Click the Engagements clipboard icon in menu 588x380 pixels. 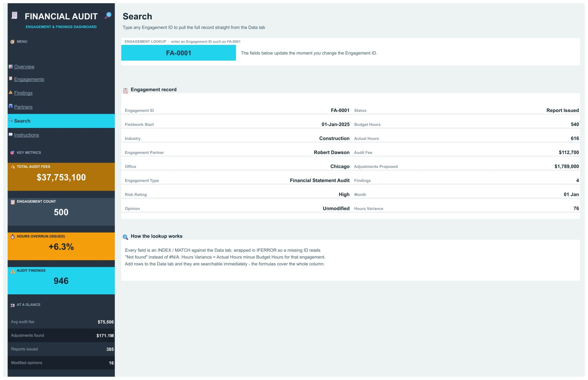click(x=11, y=78)
